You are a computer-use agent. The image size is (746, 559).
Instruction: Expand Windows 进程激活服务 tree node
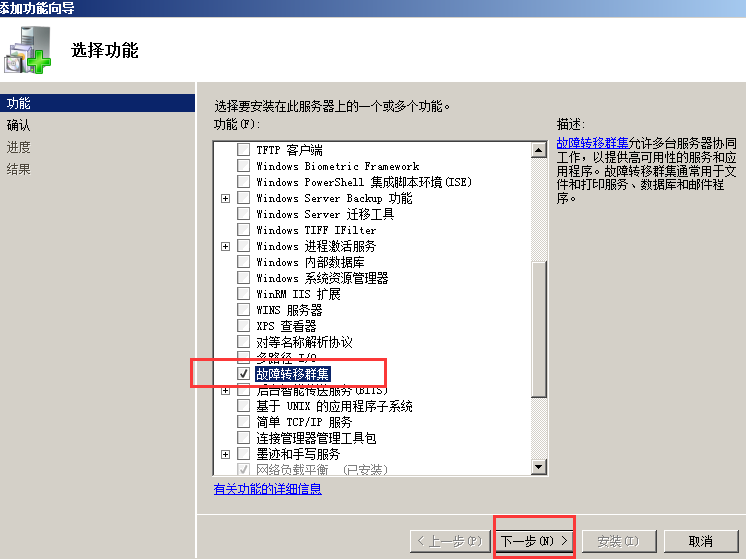click(226, 246)
